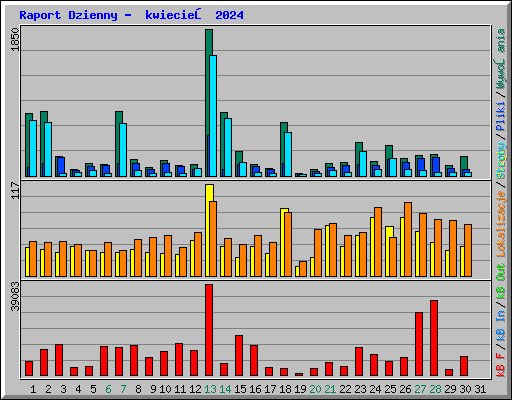This screenshot has height=400, width=512.
Task: Click the blue 'Pliki' legend label
Action: (x=501, y=116)
